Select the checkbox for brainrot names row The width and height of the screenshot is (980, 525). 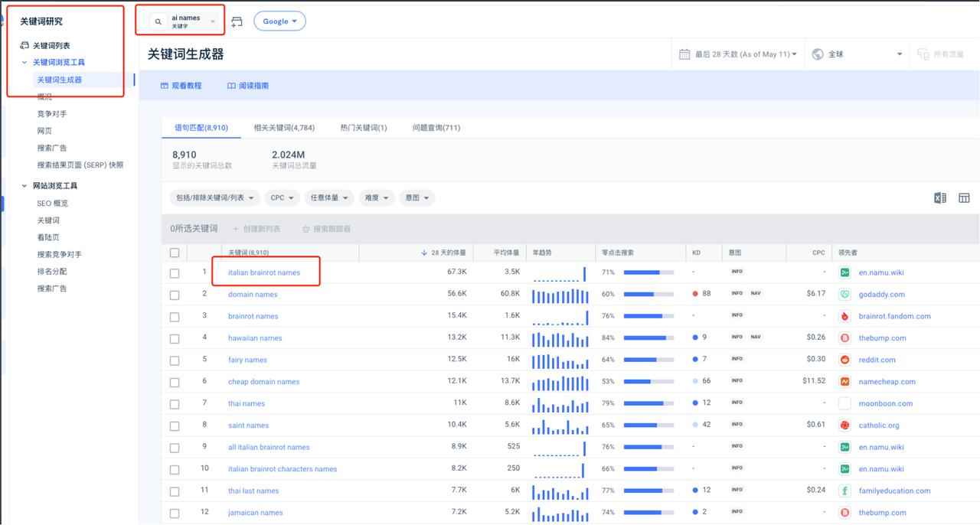pos(175,317)
